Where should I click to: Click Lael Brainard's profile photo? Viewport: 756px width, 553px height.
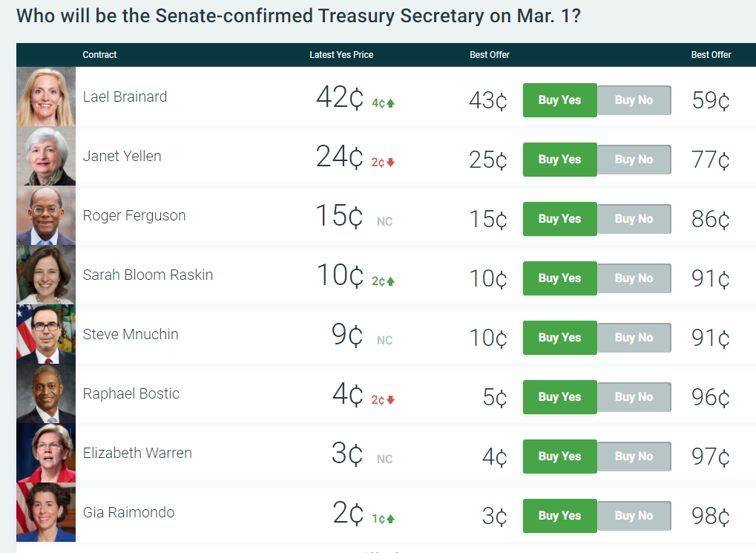[x=46, y=96]
